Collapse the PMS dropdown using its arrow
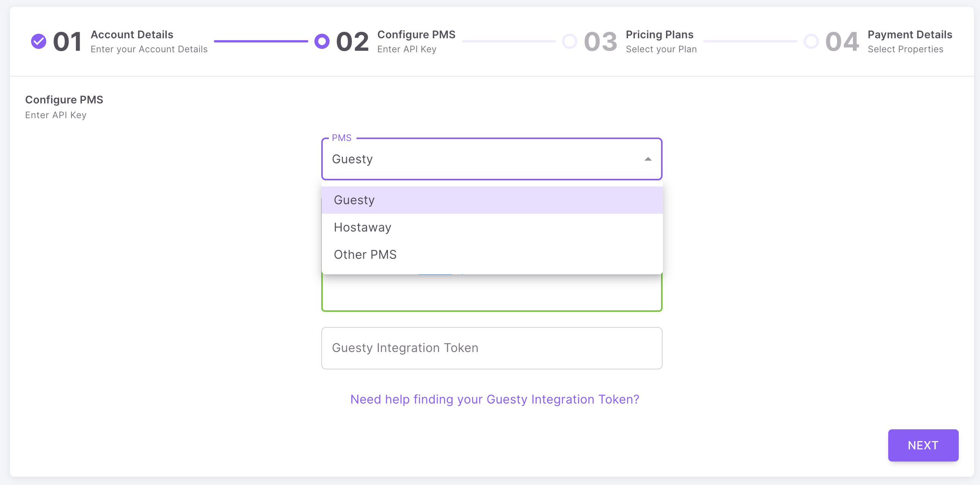The image size is (980, 485). click(648, 159)
